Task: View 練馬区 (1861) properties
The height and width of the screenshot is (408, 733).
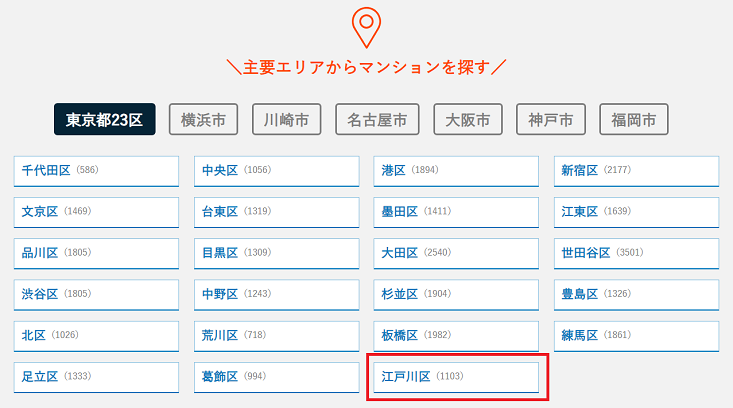Action: [637, 336]
